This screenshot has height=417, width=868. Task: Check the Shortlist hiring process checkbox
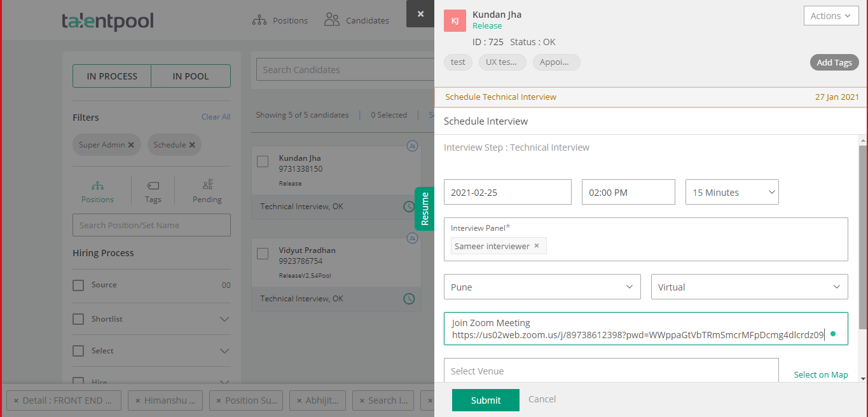[78, 318]
